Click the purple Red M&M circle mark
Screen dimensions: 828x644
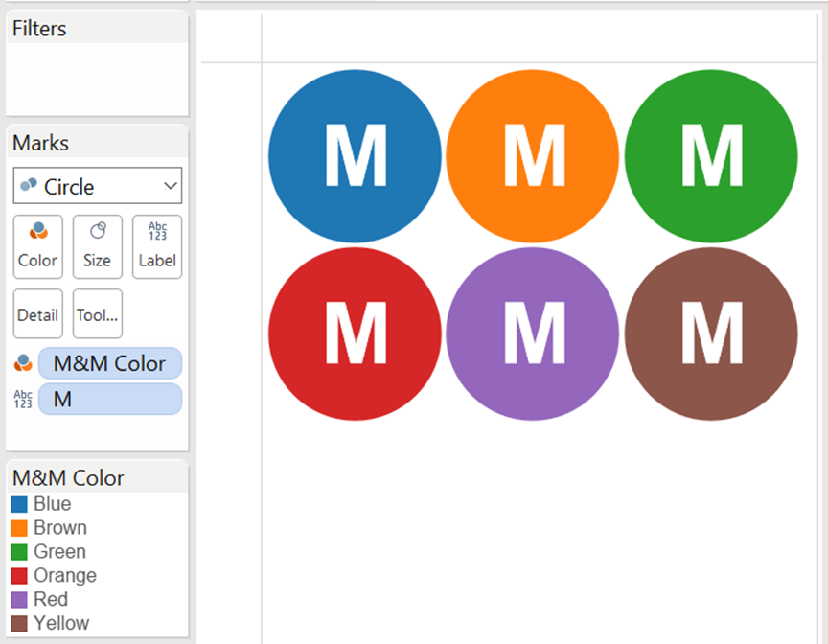pos(533,333)
